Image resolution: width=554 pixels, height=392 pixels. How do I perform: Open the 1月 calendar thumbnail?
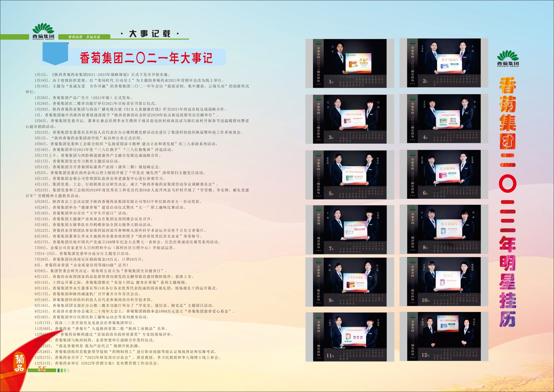pyautogui.click(x=350, y=63)
